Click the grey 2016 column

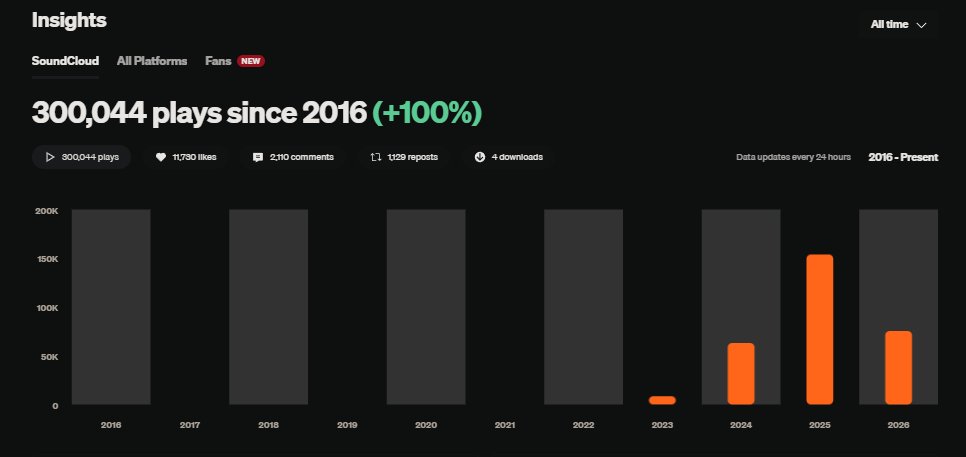[x=111, y=307]
